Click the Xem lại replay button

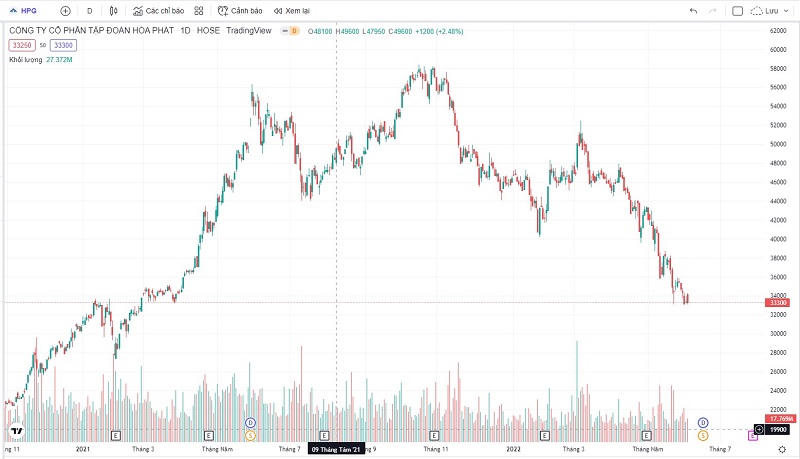(x=291, y=11)
